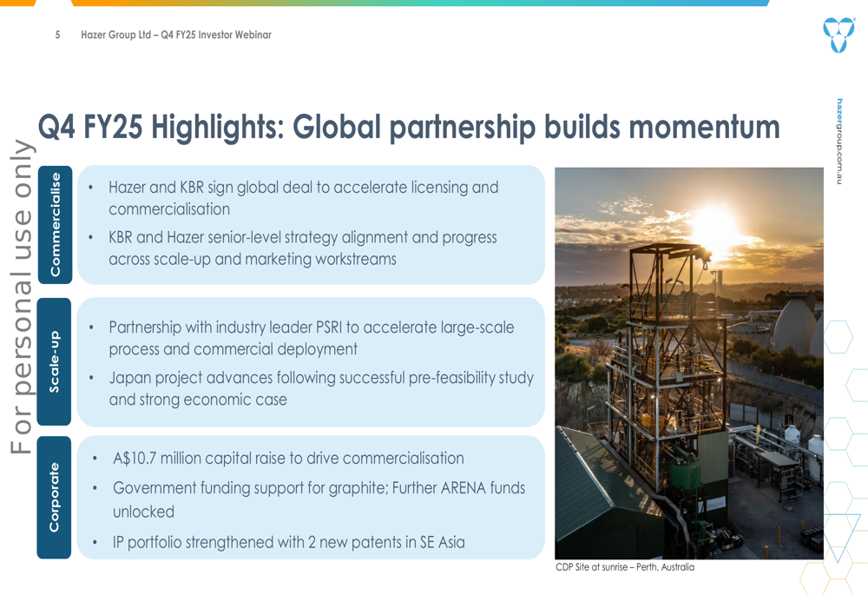Select the Commercialise section label
The height and width of the screenshot is (595, 868).
pos(55,224)
